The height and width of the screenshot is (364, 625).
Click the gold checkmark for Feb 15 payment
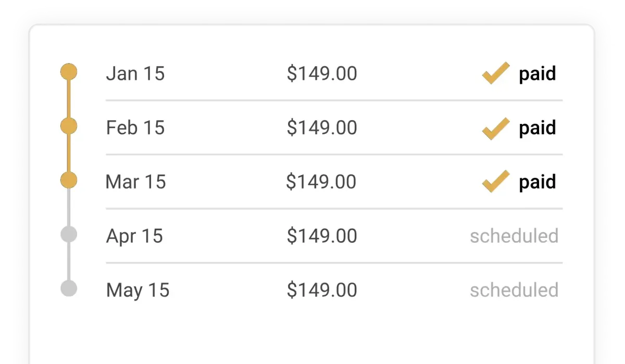click(x=496, y=129)
